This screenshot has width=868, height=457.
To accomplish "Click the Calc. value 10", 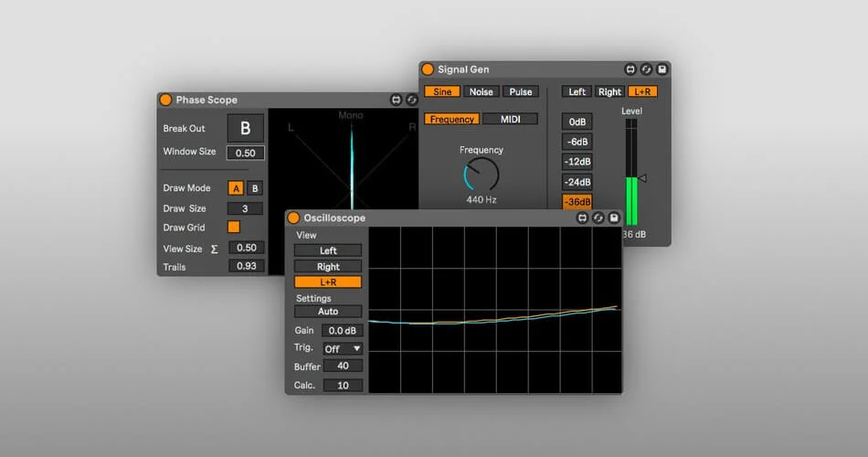I will 343,386.
